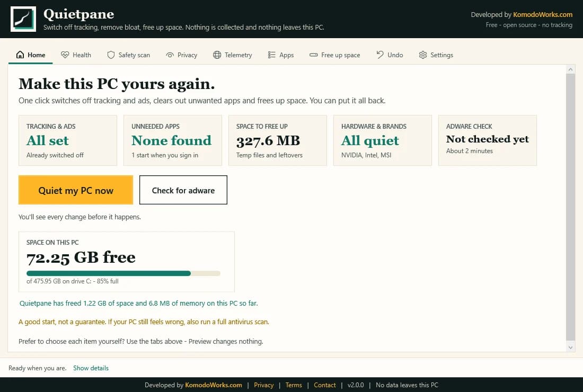Viewport: 583px width, 392px height.
Task: Open KomodoWorks.com link in the footer
Action: tap(214, 385)
